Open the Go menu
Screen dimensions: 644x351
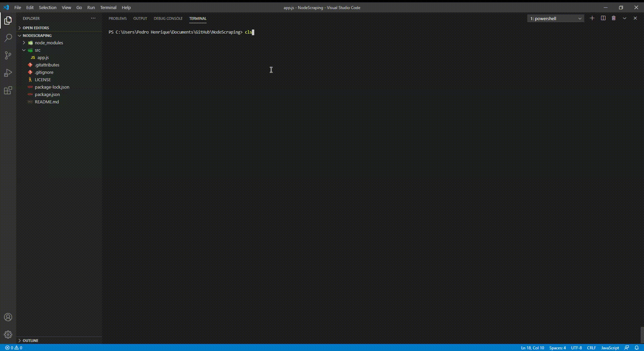79,7
